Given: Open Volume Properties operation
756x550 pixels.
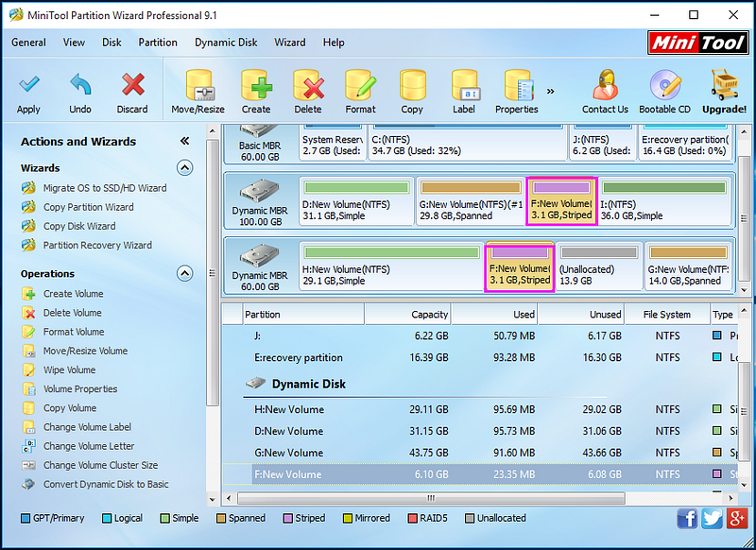Looking at the screenshot, I should coord(69,389).
